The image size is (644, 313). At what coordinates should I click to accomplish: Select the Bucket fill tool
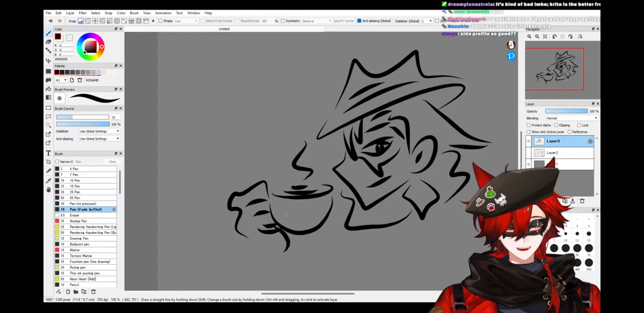[x=49, y=89]
